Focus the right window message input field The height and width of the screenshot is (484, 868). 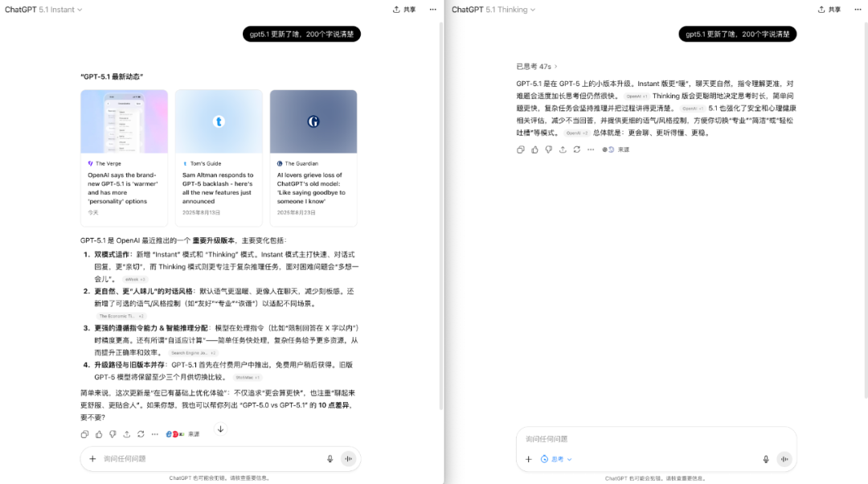click(x=656, y=439)
